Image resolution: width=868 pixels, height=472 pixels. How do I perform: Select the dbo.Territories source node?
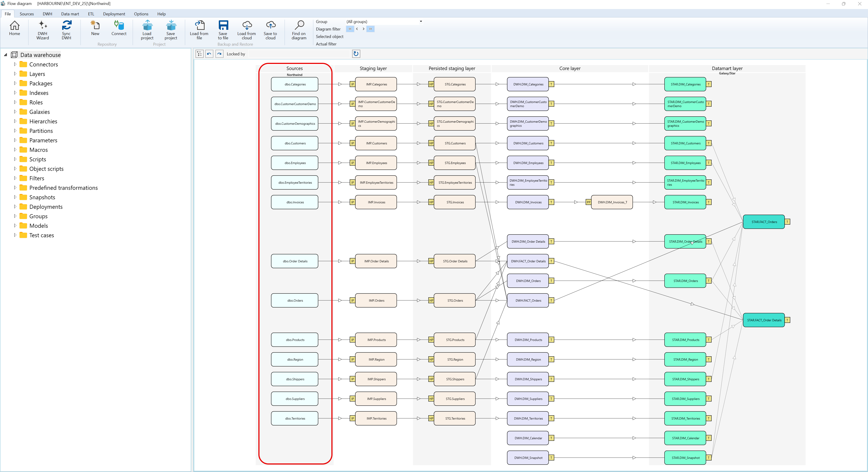[295, 418]
